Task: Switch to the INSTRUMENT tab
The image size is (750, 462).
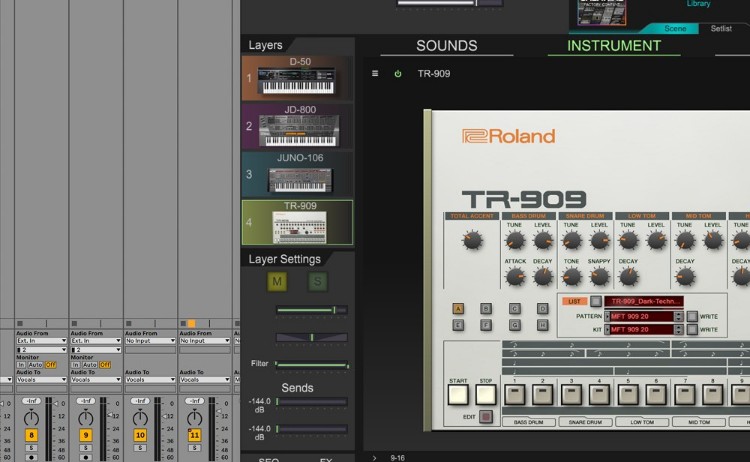Action: pos(614,46)
